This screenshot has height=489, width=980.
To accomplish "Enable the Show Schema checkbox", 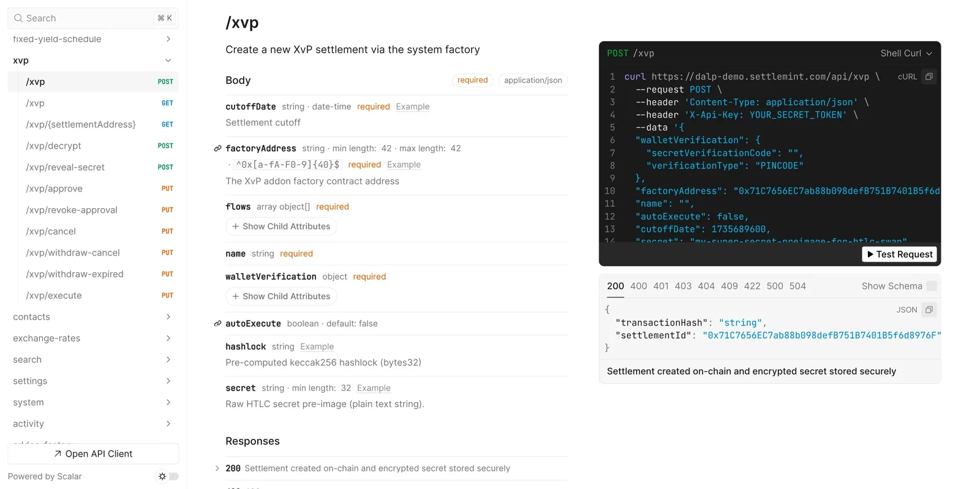I will click(932, 286).
